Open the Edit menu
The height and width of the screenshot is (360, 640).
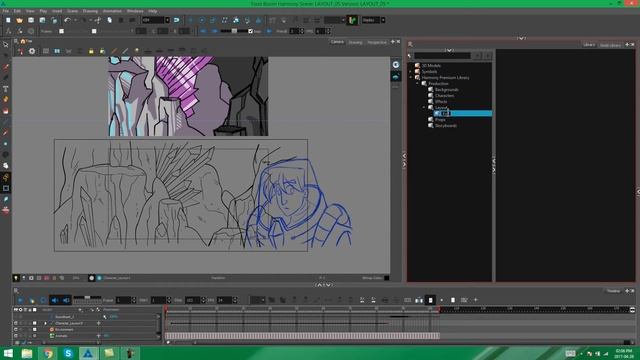[17, 11]
